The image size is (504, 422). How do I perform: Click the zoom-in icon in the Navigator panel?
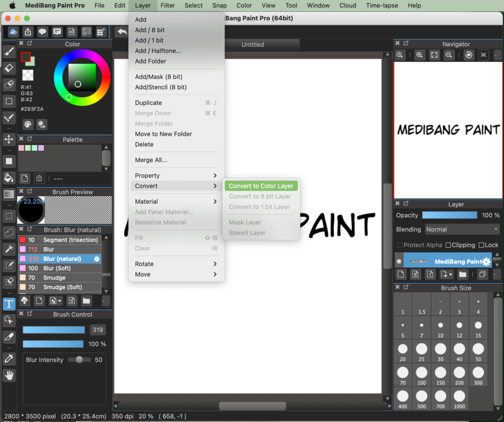tap(419, 55)
